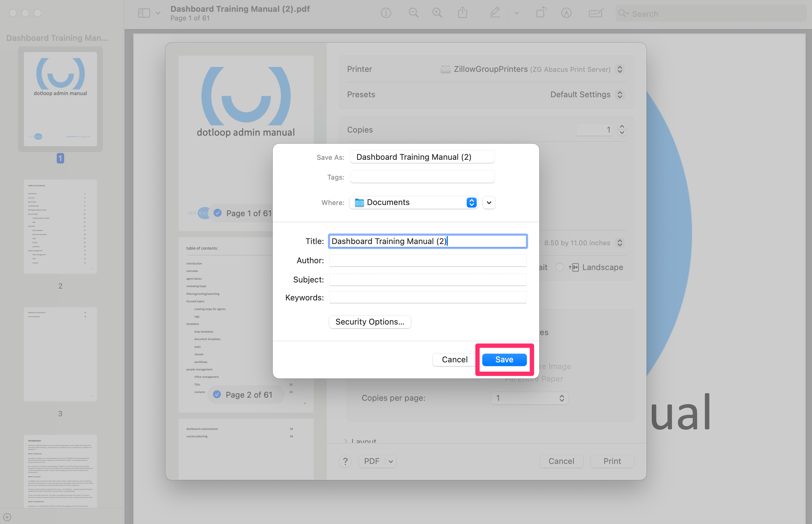Click Security Options in the save dialog
812x524 pixels.
click(370, 322)
